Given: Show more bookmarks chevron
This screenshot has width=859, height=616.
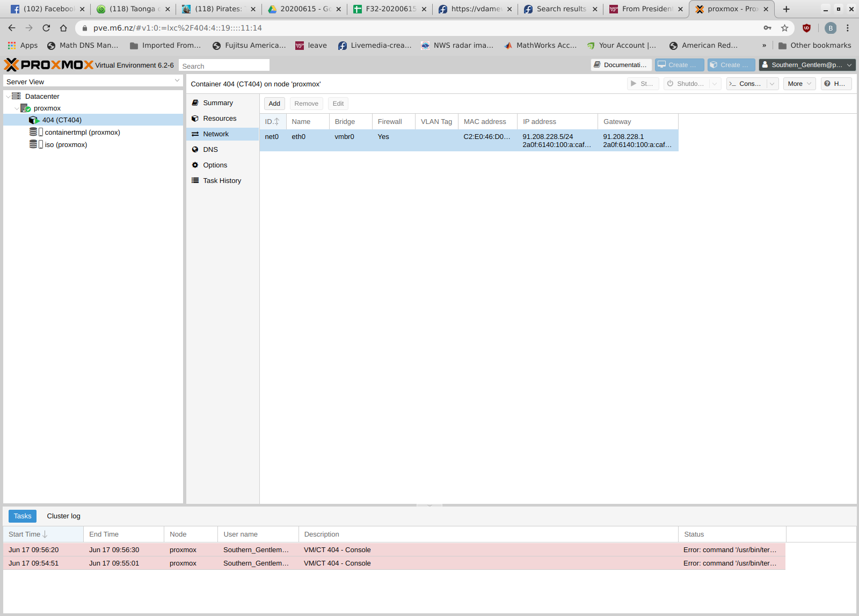Looking at the screenshot, I should pos(764,45).
